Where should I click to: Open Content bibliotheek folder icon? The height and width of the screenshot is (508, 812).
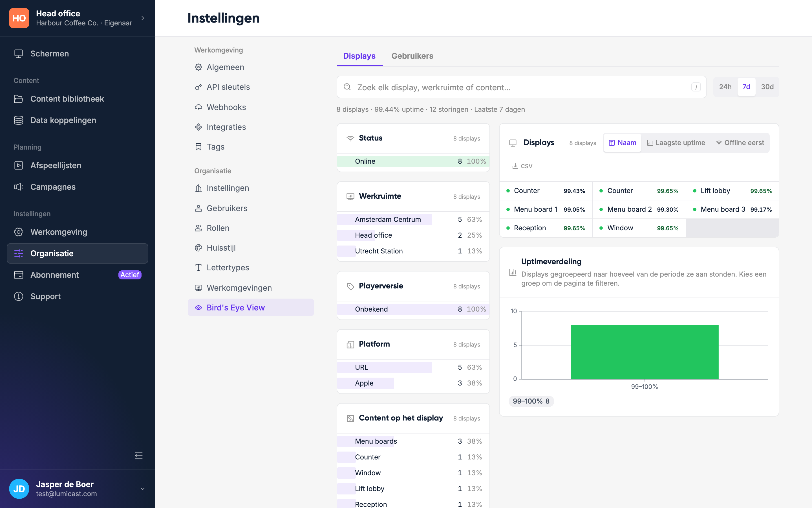coord(18,99)
